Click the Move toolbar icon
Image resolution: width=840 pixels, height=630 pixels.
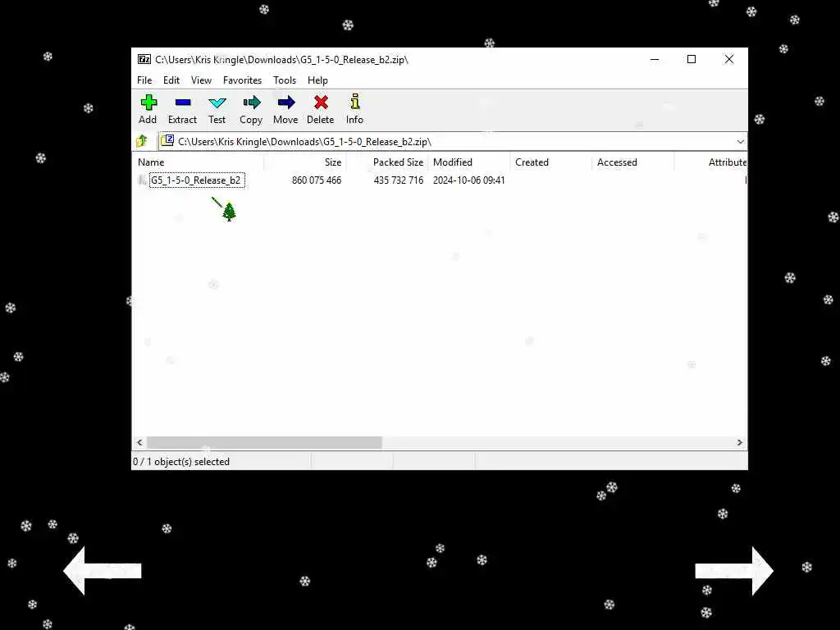coord(285,103)
